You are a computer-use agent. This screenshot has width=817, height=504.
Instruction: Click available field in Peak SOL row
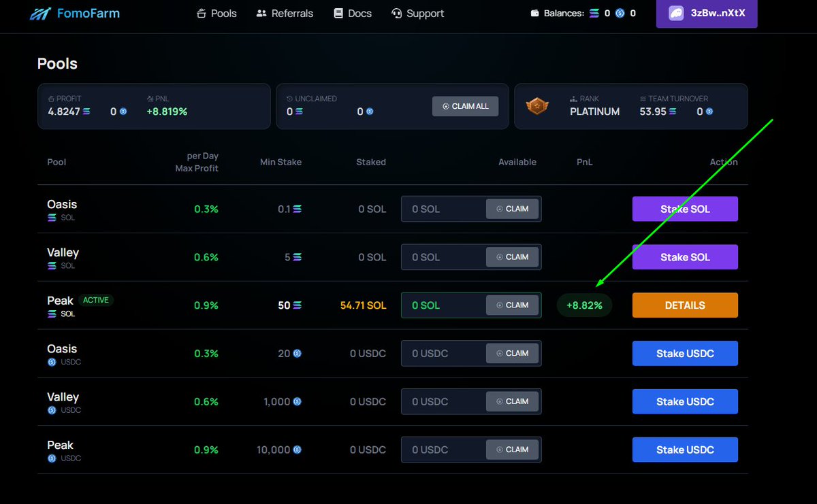[x=471, y=305]
